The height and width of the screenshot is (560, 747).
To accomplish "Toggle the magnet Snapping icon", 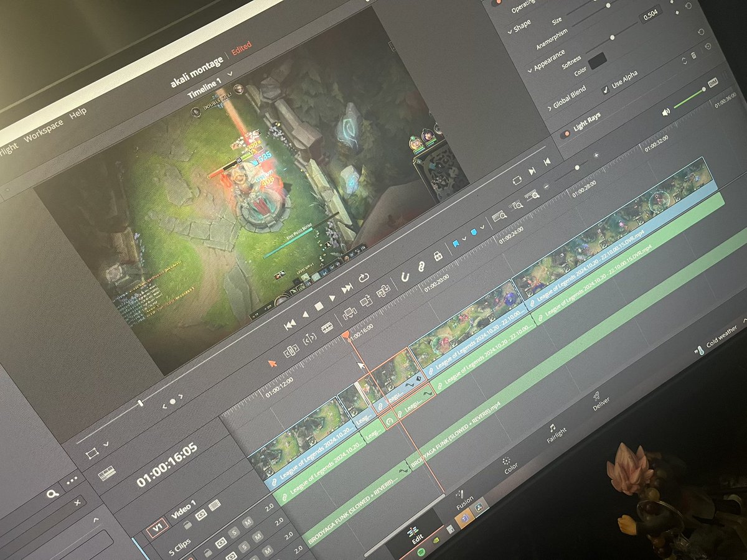I will click(405, 276).
